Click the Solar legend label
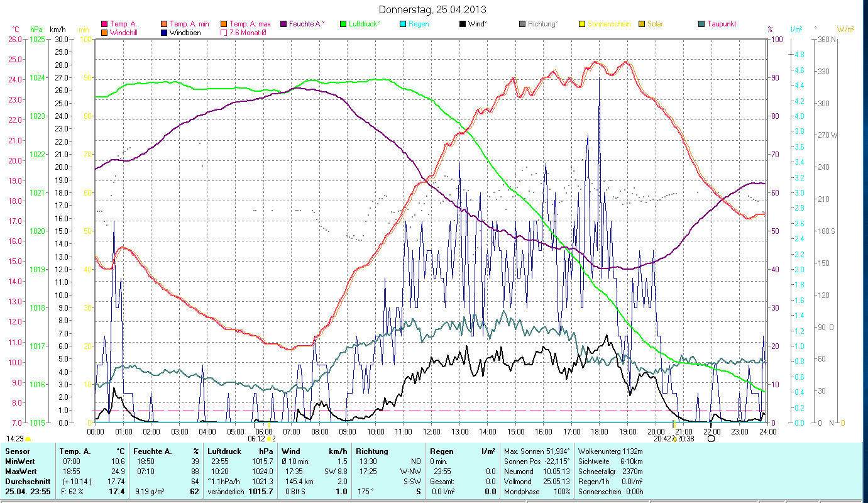The height and width of the screenshot is (503, 868). tap(655, 24)
